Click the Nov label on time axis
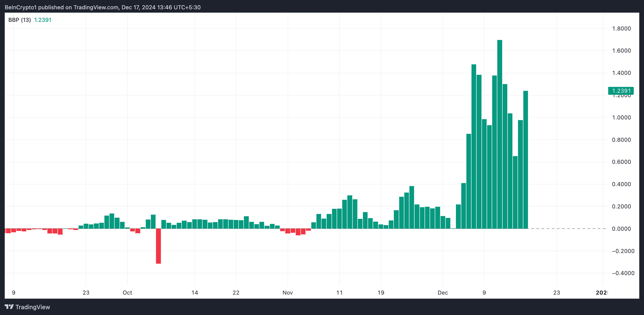 click(288, 292)
